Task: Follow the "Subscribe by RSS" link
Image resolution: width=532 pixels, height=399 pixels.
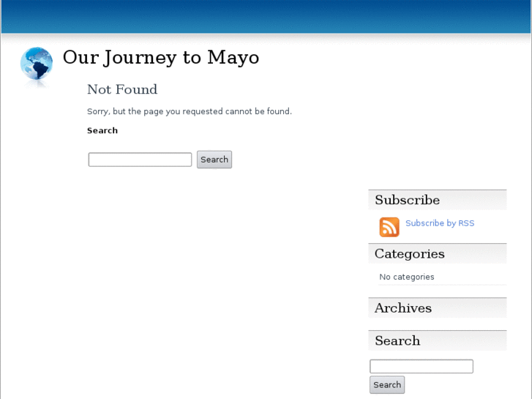Action: 440,223
